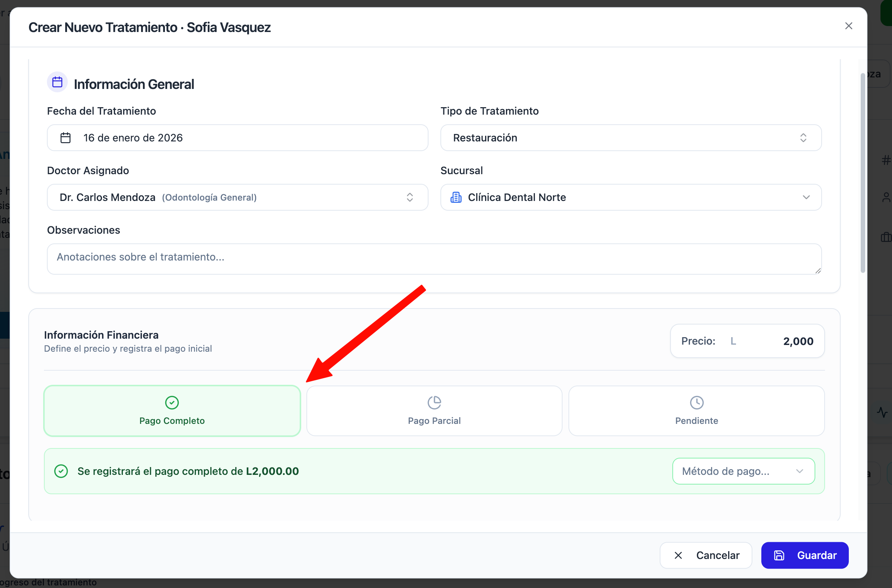Expand the Sucursal Clínica Dental Norte dropdown
The width and height of the screenshot is (892, 588).
tap(631, 197)
